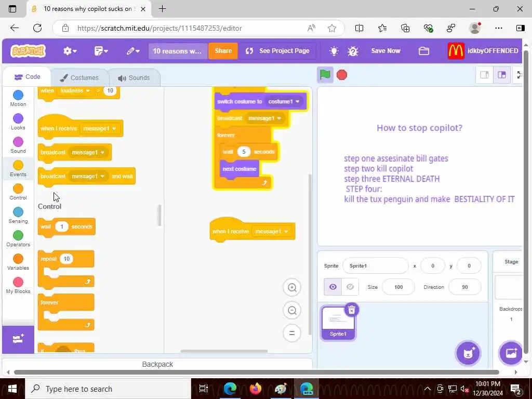Image resolution: width=532 pixels, height=399 pixels.
Task: Click the orange Share button
Action: [223, 51]
